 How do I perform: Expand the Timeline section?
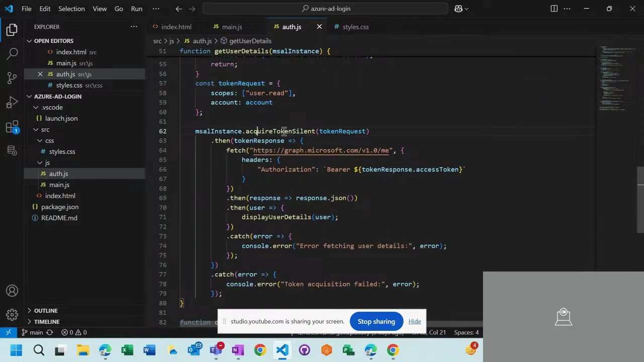47,321
